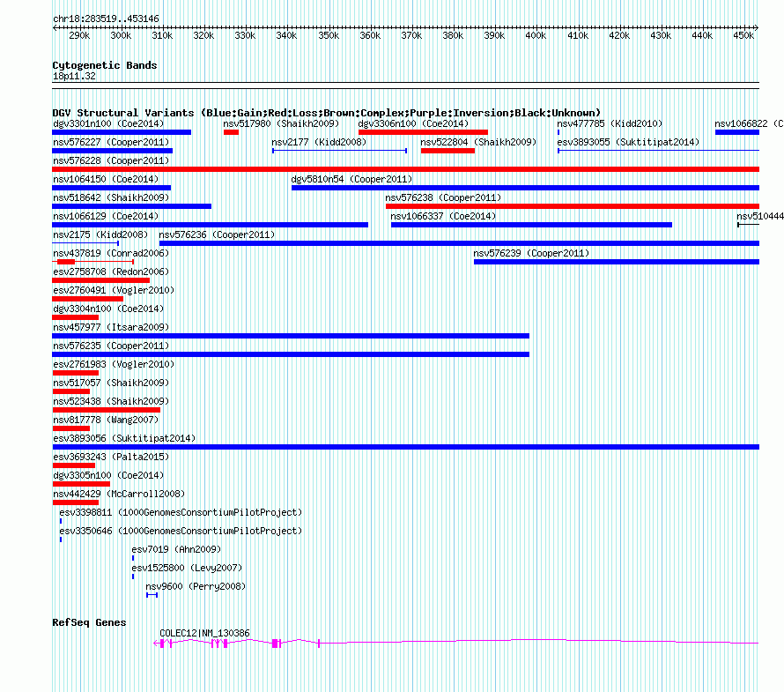Select the nsv523438 (Shaikh2009) variant label
The width and height of the screenshot is (784, 692).
pyautogui.click(x=112, y=401)
